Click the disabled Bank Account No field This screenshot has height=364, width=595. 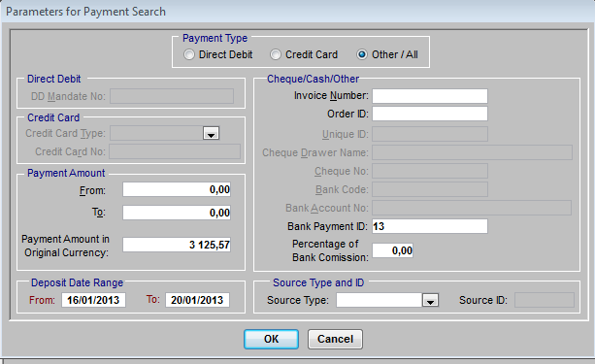tap(472, 208)
